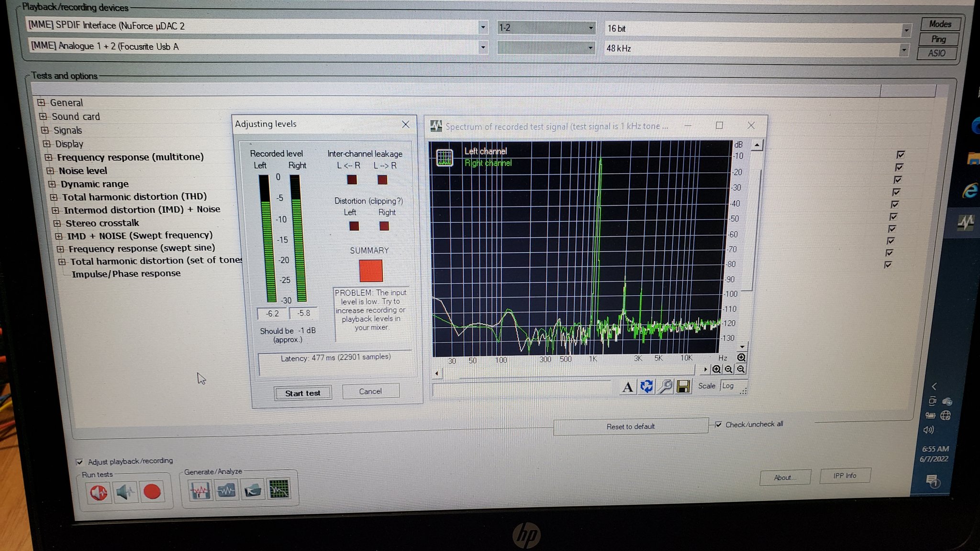Expand the Noise level options node

click(x=50, y=171)
